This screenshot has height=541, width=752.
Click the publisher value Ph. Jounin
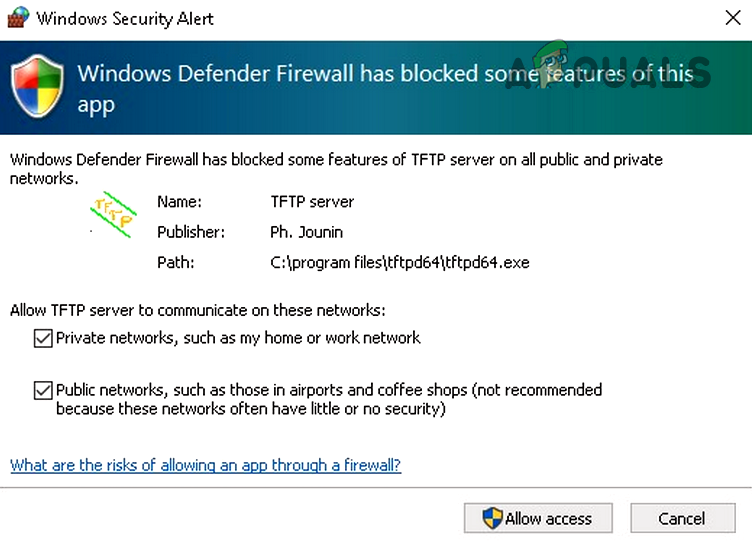tap(305, 232)
